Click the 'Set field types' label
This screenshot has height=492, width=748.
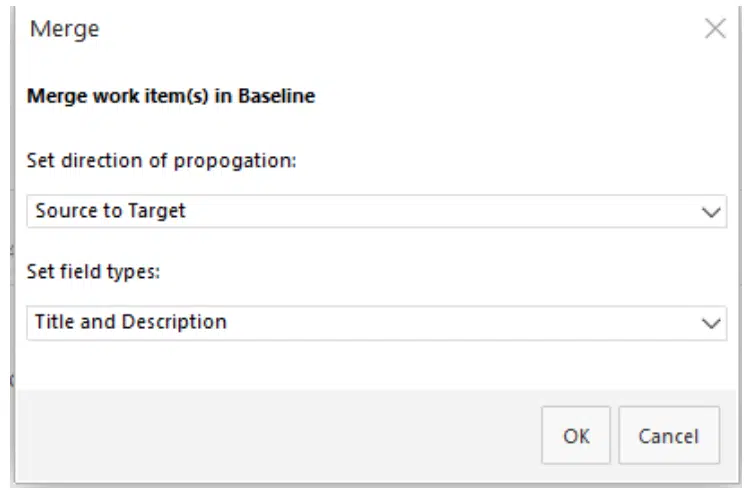point(93,272)
